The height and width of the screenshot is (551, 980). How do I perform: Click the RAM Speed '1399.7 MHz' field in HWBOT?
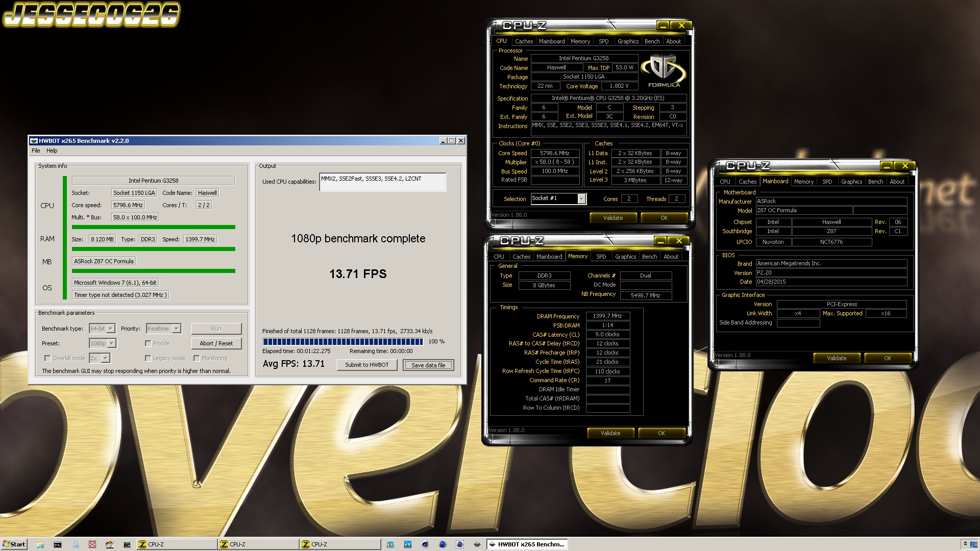point(200,239)
